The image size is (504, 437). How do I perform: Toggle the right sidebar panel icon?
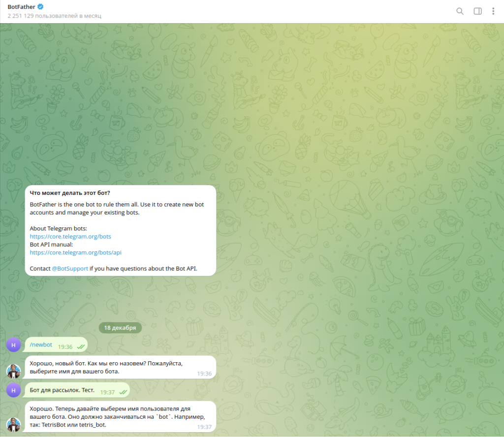(477, 11)
